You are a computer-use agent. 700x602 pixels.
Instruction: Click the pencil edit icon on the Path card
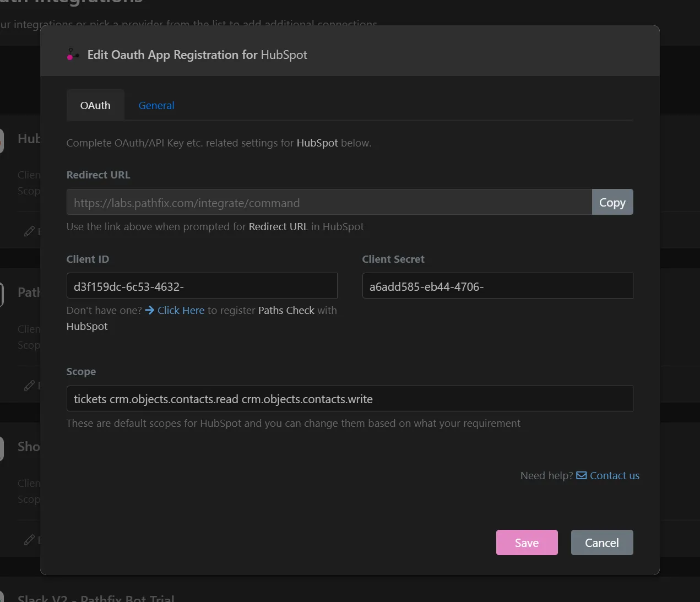click(30, 386)
